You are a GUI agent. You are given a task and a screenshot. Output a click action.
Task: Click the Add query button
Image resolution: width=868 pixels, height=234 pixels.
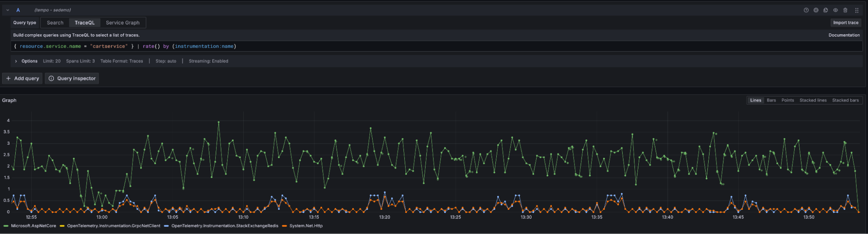23,78
